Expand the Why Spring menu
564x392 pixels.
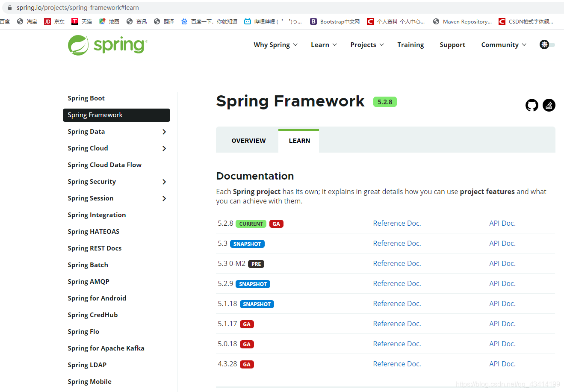click(275, 45)
